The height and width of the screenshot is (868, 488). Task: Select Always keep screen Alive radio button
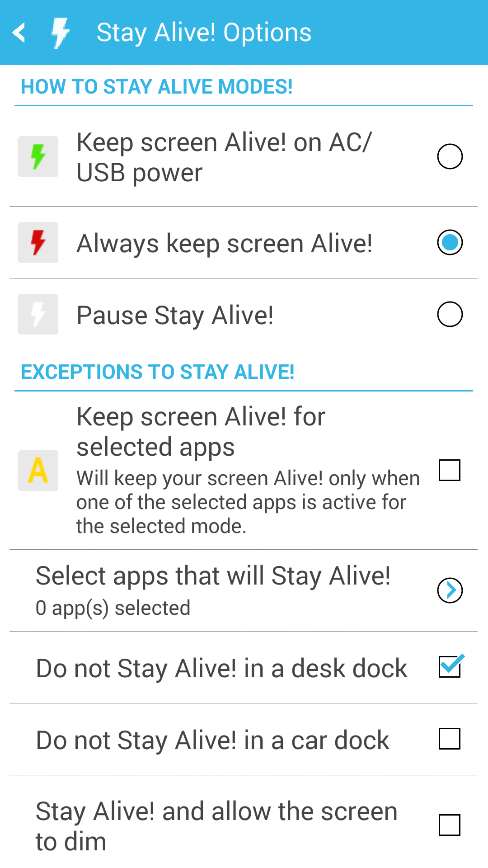pyautogui.click(x=450, y=242)
